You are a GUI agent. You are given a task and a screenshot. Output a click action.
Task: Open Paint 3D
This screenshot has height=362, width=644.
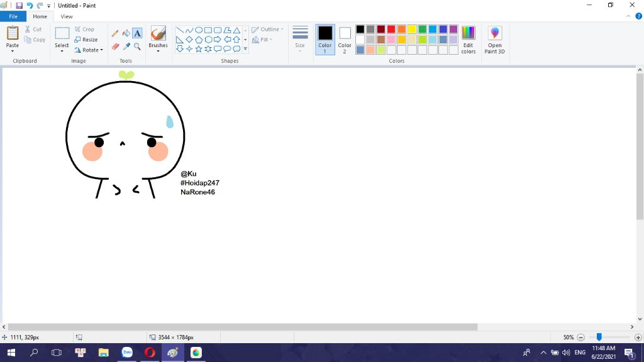click(494, 40)
